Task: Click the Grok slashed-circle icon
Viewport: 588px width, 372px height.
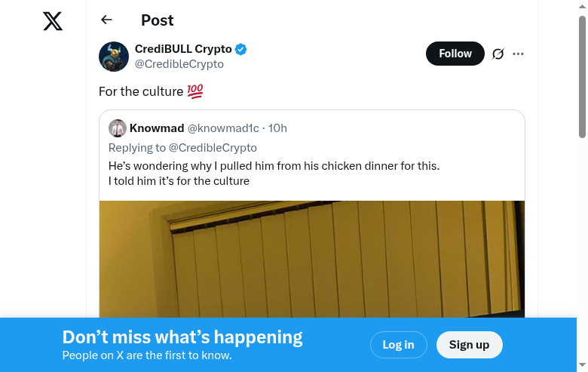Action: click(498, 54)
